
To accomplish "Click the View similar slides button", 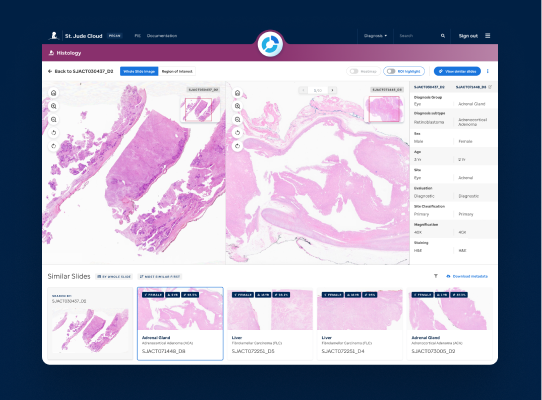I will [457, 71].
